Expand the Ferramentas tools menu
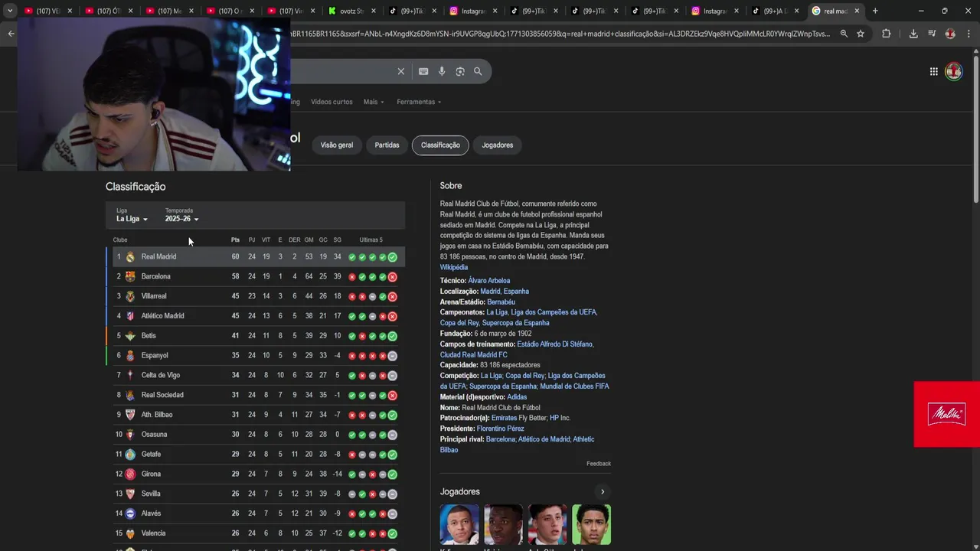Screen dimensions: 980x551 tap(419, 102)
